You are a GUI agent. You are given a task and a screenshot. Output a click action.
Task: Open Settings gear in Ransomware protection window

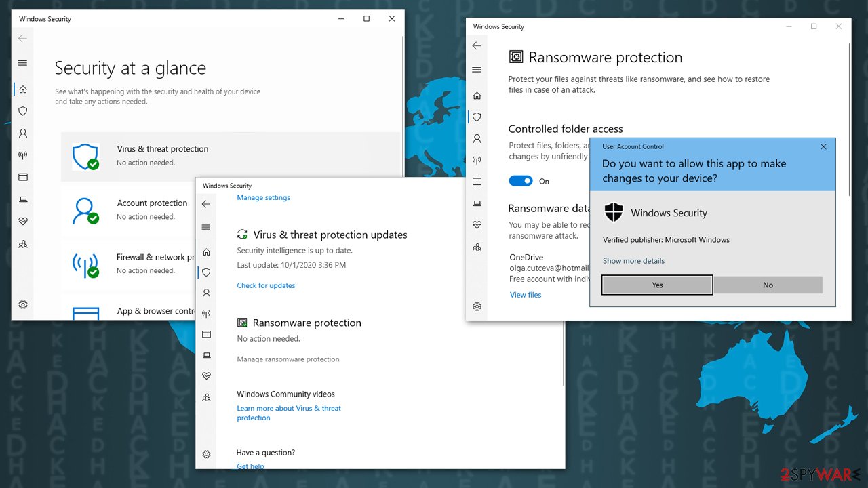tap(477, 306)
